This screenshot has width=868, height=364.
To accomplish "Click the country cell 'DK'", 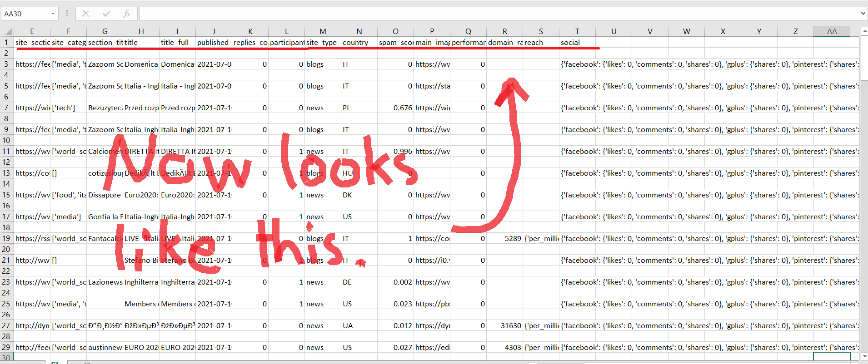I will click(x=359, y=195).
